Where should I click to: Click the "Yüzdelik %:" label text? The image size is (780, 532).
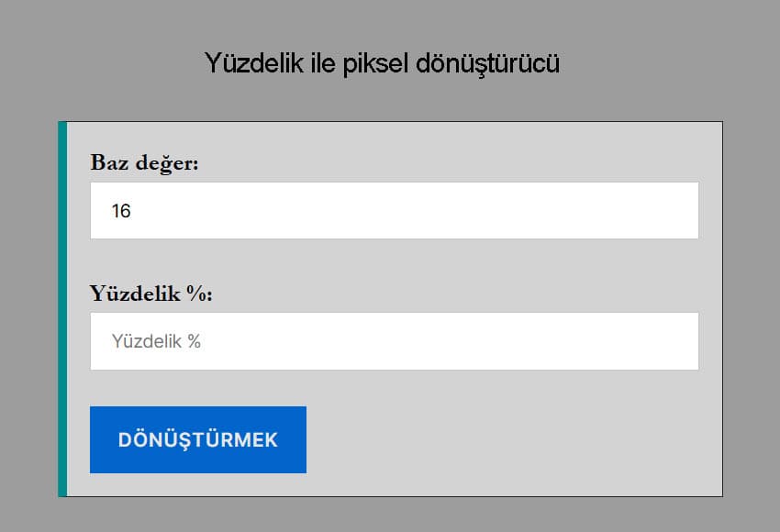pos(151,294)
